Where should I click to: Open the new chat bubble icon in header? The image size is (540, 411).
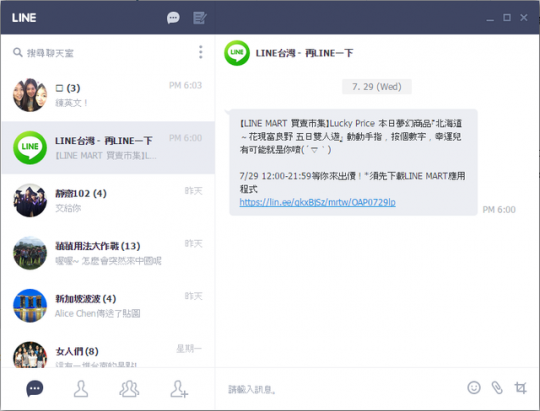click(x=173, y=18)
